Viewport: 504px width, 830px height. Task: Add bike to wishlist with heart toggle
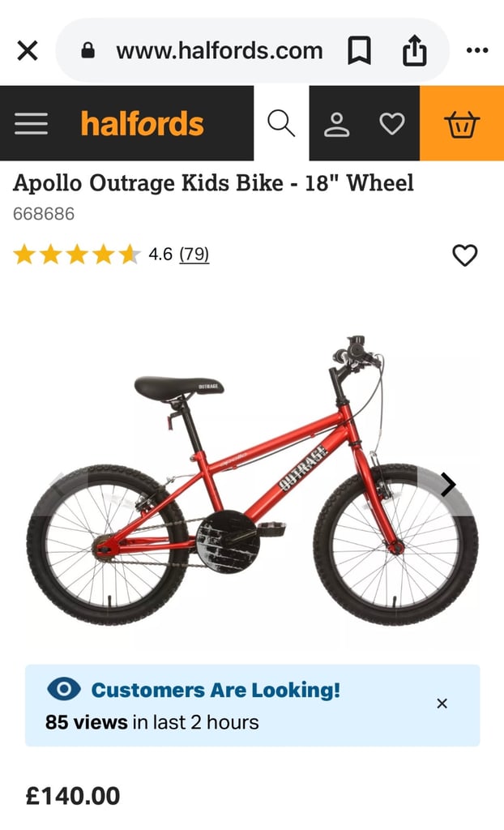point(465,255)
